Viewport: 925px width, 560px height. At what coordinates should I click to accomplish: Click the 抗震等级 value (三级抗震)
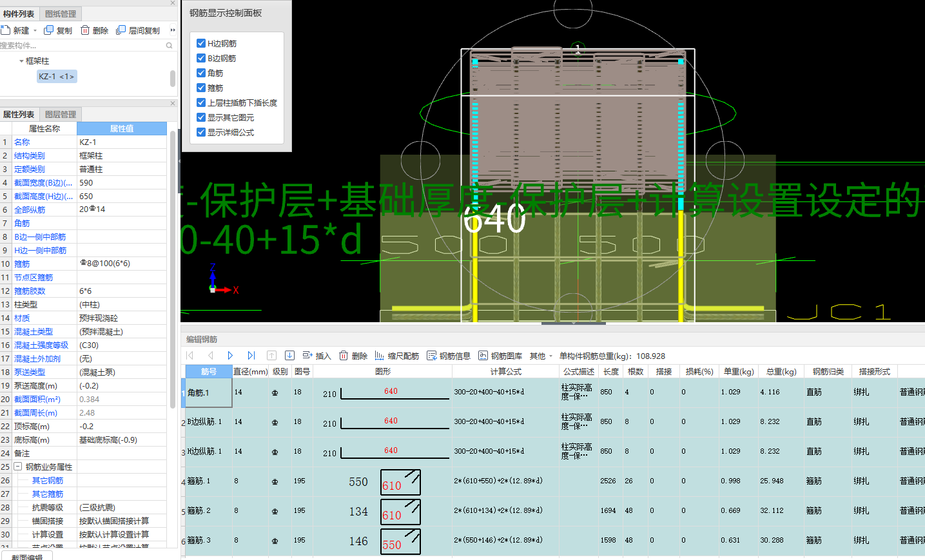click(122, 507)
